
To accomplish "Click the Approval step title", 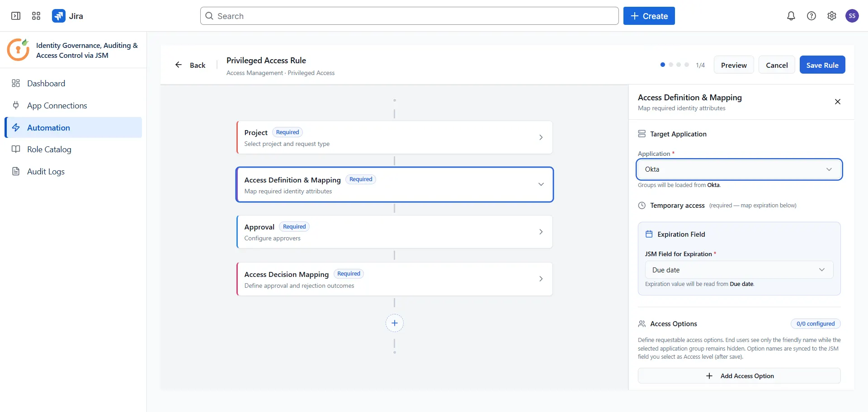I will coord(259,227).
